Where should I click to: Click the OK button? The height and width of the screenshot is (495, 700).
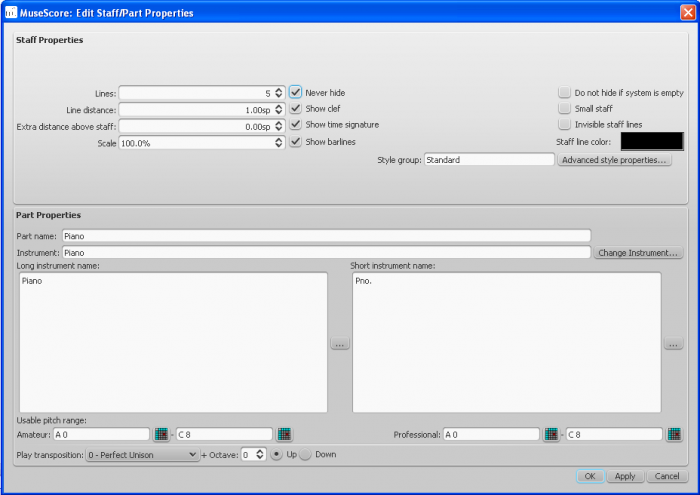click(x=590, y=476)
